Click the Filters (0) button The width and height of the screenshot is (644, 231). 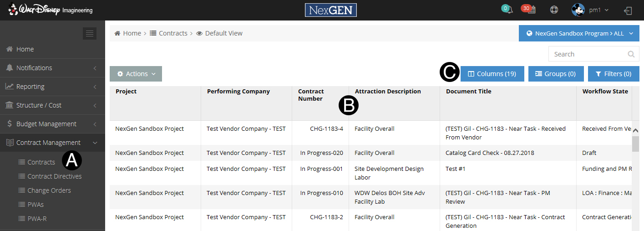tap(613, 74)
